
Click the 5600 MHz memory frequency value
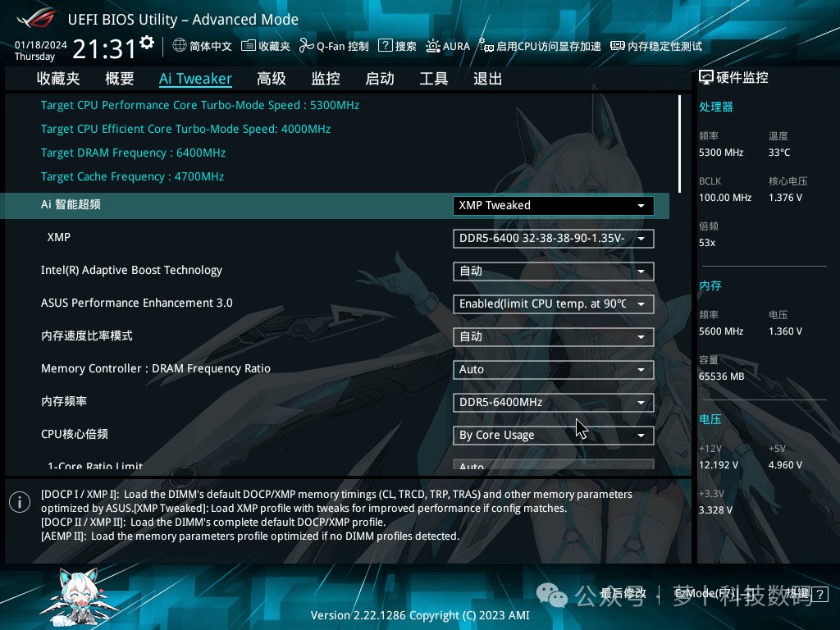[721, 331]
